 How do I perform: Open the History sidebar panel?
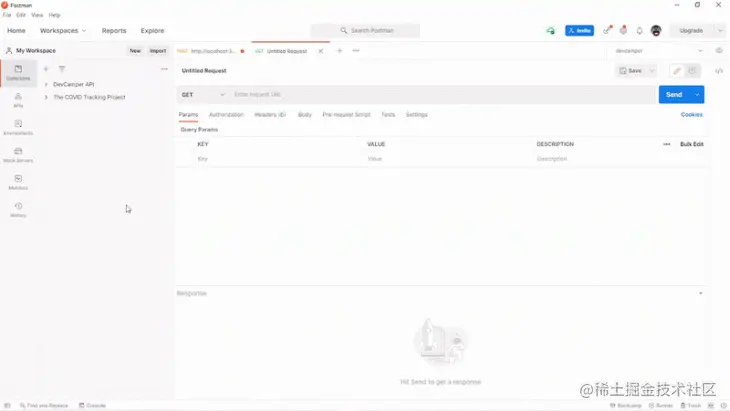pos(18,210)
